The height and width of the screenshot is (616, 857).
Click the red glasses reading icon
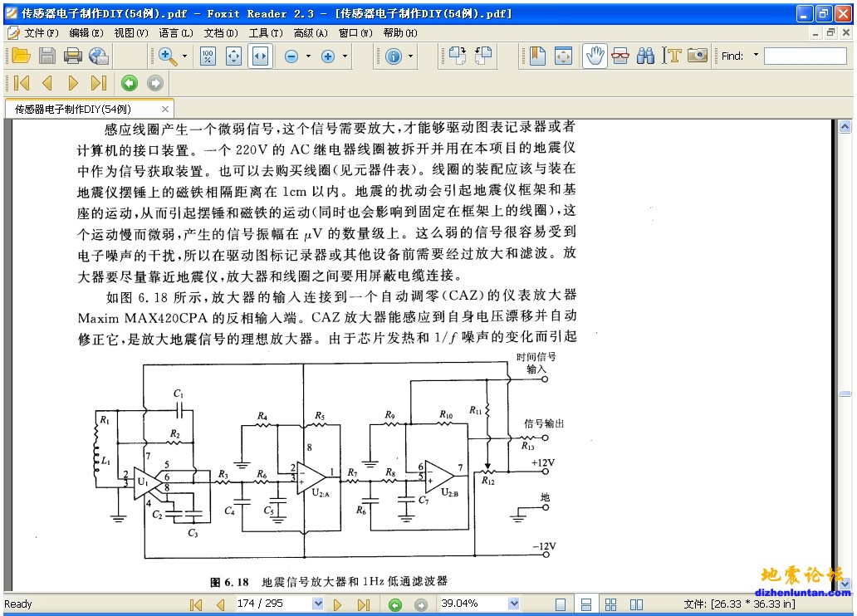click(619, 56)
